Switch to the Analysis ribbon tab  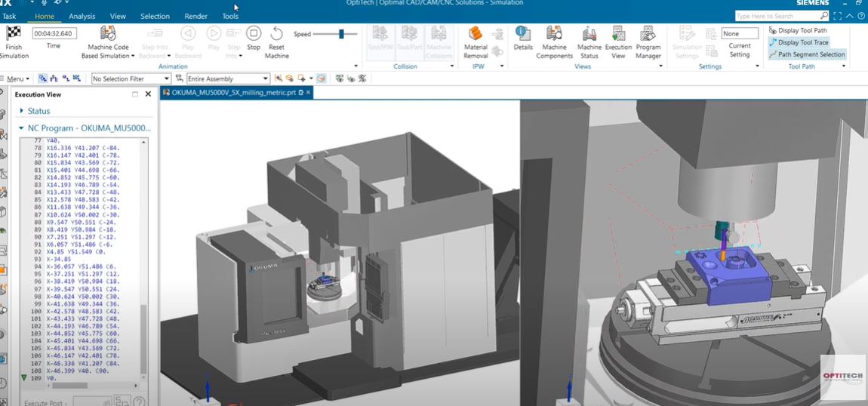click(x=82, y=17)
